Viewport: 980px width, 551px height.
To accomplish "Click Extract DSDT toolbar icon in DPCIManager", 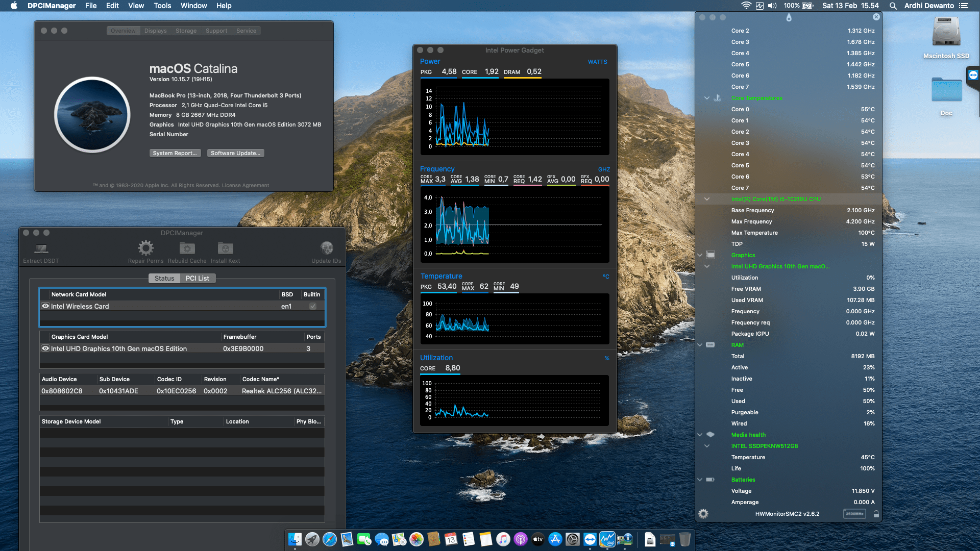I will [x=41, y=249].
